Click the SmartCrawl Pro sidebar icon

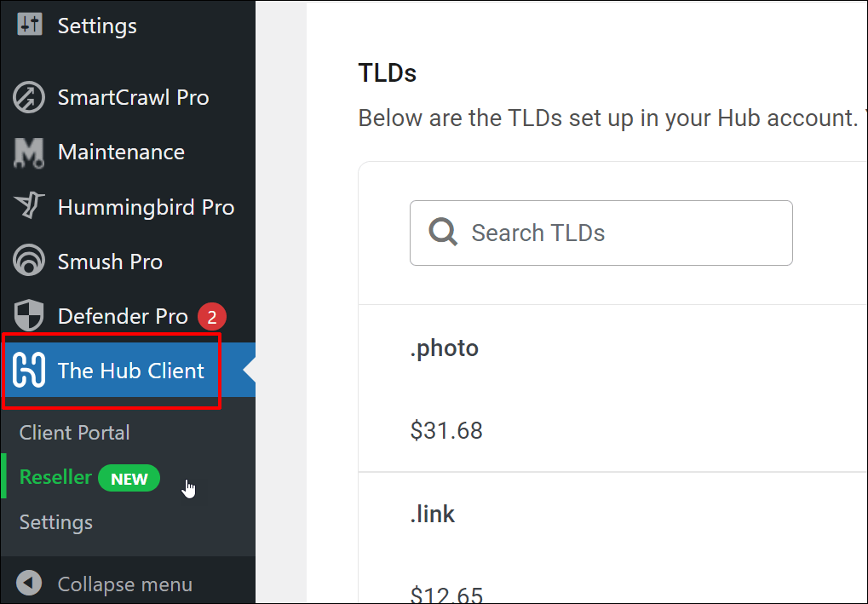pyautogui.click(x=28, y=97)
